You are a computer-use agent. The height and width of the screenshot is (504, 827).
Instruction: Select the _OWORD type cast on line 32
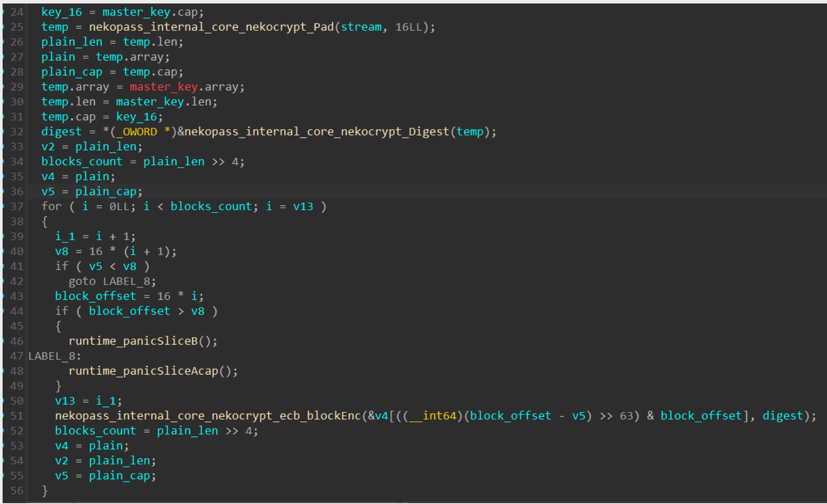coord(140,132)
